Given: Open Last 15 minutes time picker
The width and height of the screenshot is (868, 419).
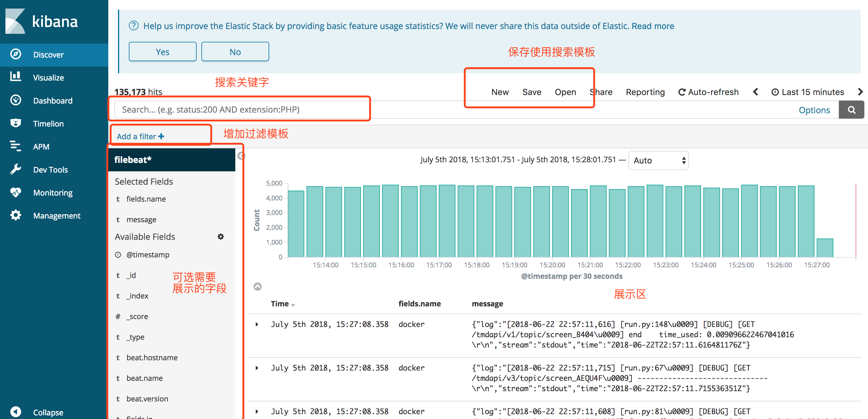Looking at the screenshot, I should tap(807, 92).
